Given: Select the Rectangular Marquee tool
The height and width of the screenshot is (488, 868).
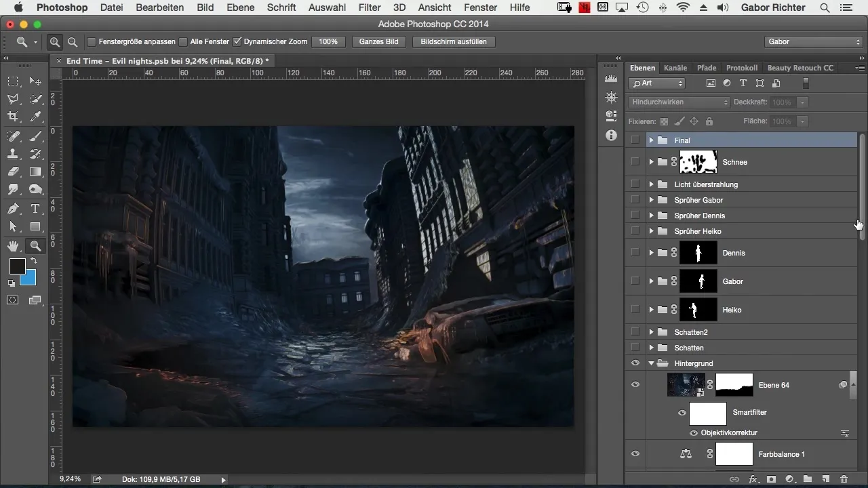Looking at the screenshot, I should coord(13,81).
